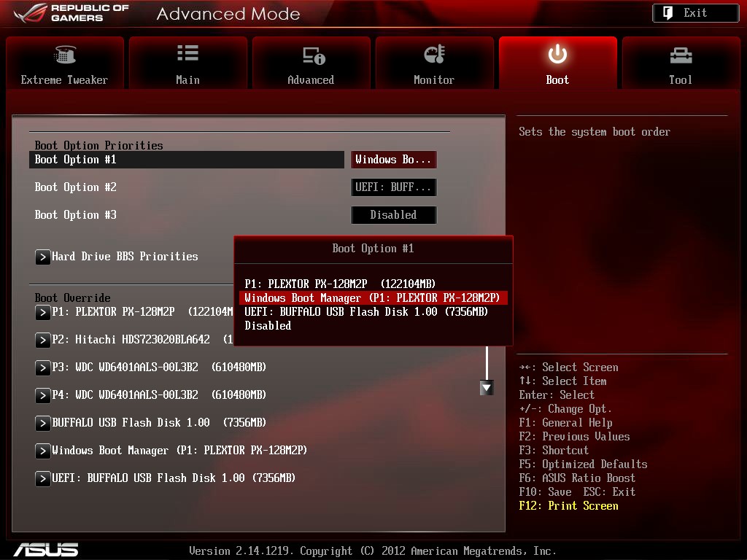Click the scroll down arrow button
747x560 pixels.
tap(487, 388)
